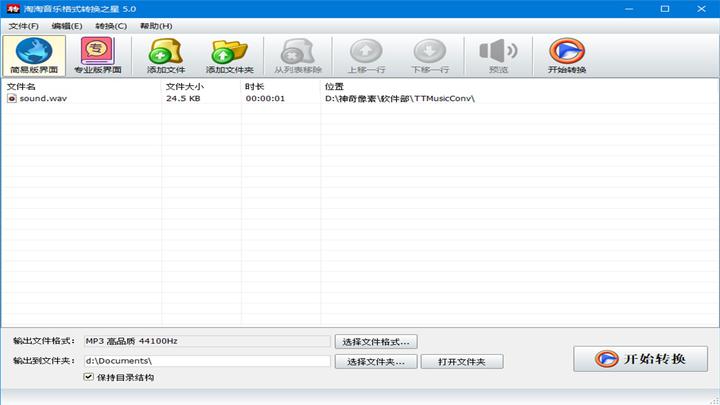The height and width of the screenshot is (405, 720).
Task: Click the 预览 speaker preview icon
Action: point(498,56)
